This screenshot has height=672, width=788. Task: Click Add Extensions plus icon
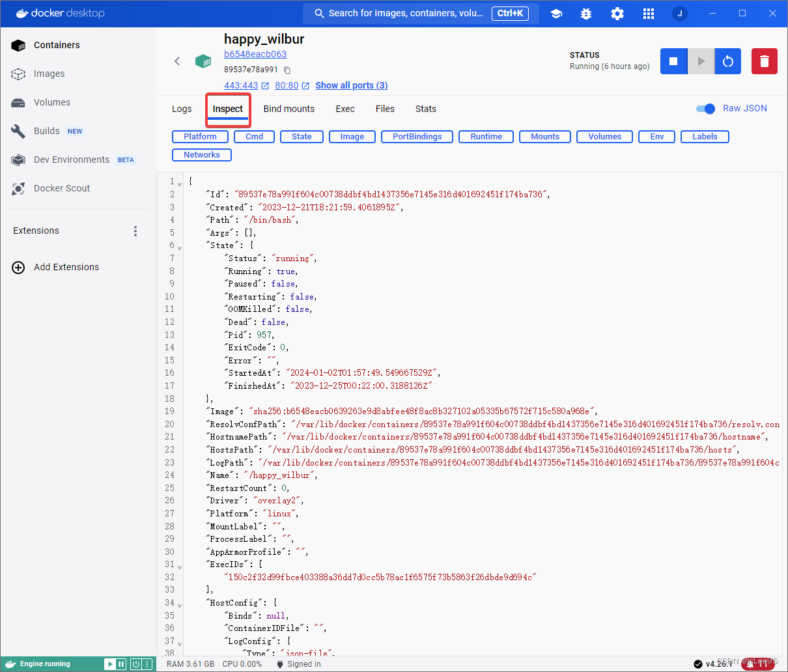pos(19,267)
